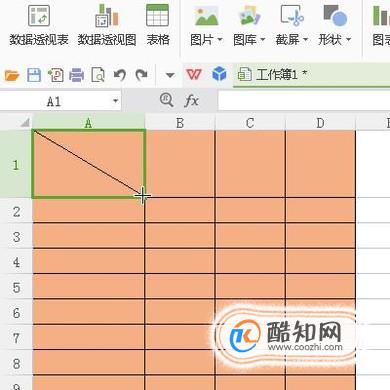Click the Select All corner triangle
Image resolution: width=390 pixels, height=390 pixels.
(25, 123)
